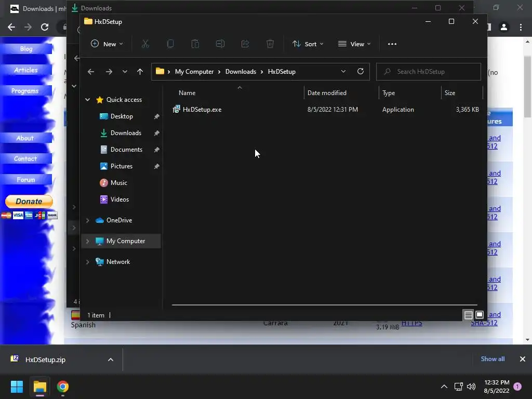
Task: Open the View dropdown menu
Action: pyautogui.click(x=354, y=44)
